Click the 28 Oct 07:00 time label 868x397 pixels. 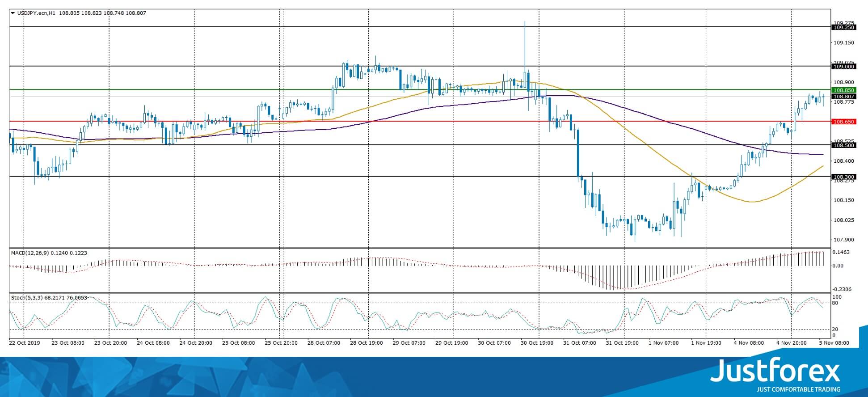pos(324,343)
